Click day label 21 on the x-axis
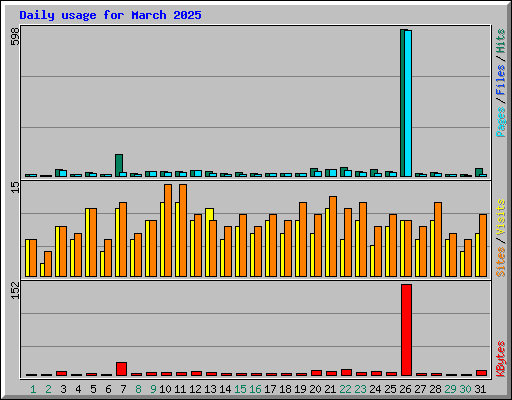512x400 pixels. point(330,389)
